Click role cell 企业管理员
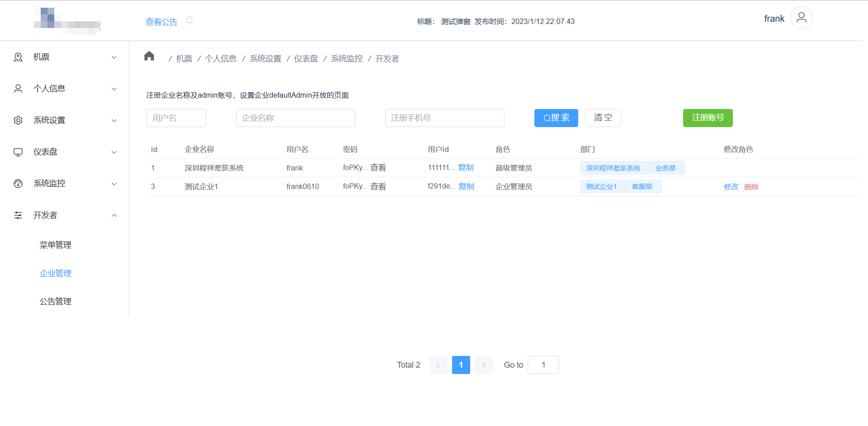 click(x=514, y=186)
